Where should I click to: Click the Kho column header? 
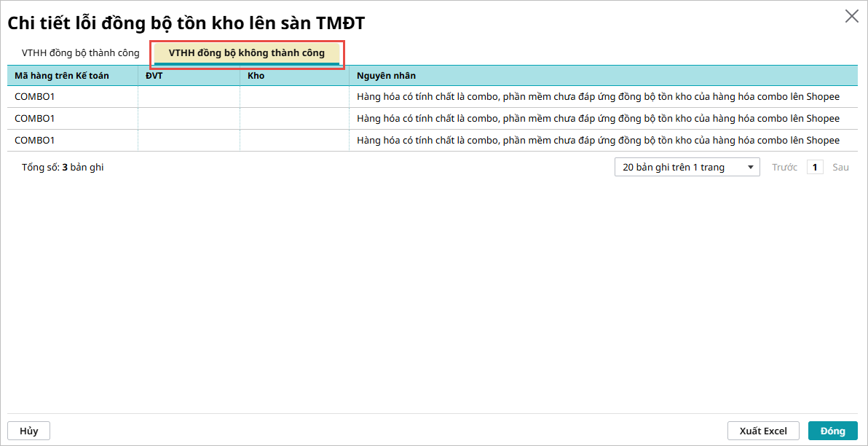(x=256, y=76)
